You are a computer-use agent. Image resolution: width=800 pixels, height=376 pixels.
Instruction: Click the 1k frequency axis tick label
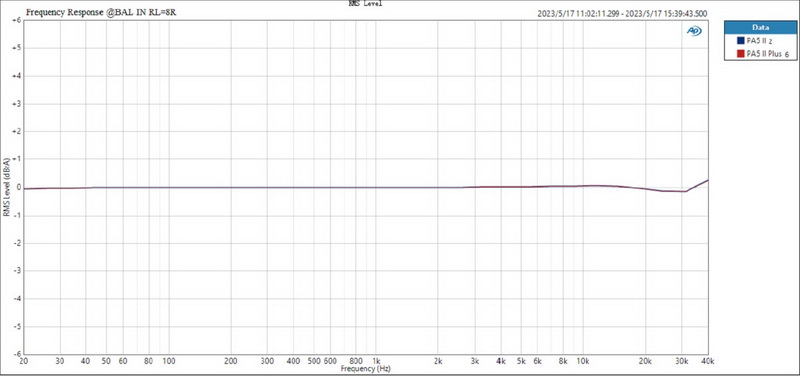pos(376,361)
